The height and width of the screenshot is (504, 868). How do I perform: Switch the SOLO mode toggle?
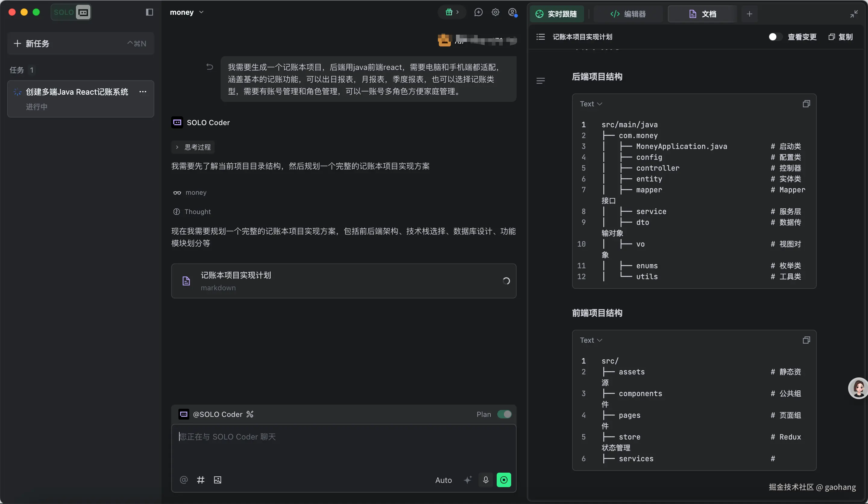tap(71, 12)
